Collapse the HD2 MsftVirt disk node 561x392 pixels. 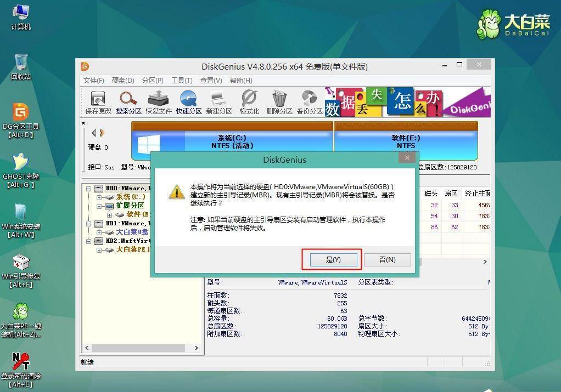tap(89, 241)
